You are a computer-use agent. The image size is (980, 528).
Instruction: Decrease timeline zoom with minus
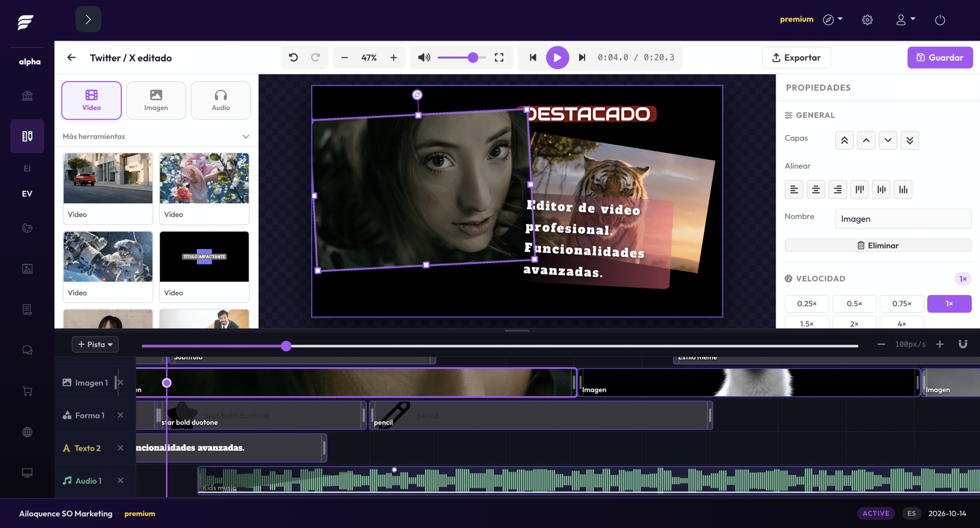coord(881,344)
